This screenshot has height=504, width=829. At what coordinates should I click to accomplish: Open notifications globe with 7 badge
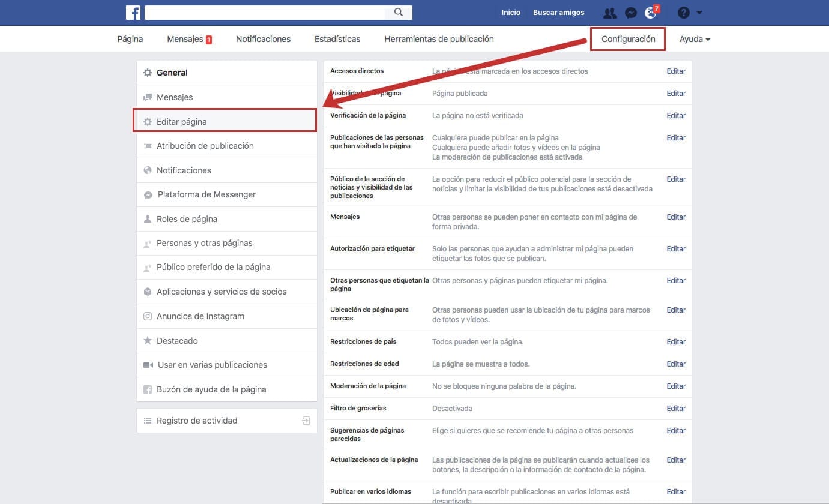pyautogui.click(x=650, y=13)
